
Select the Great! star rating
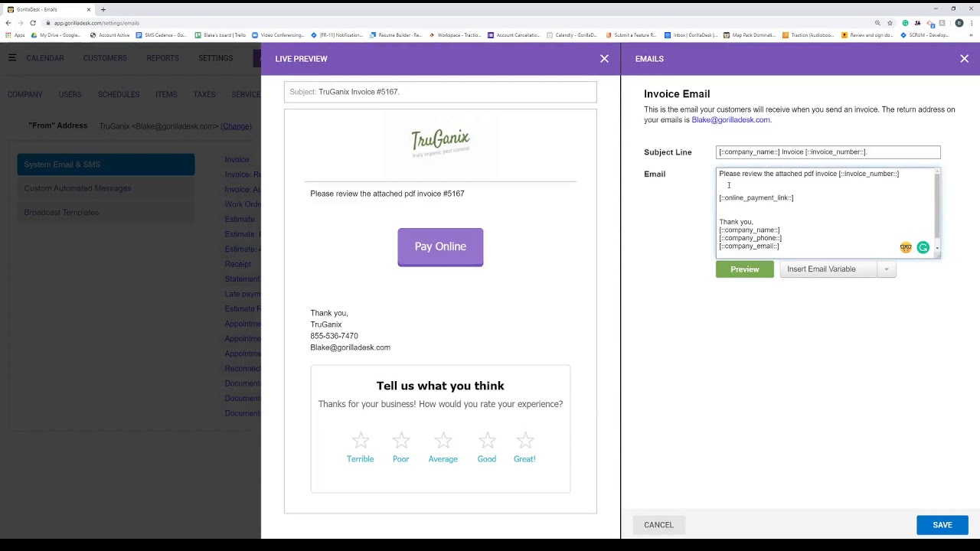point(524,448)
